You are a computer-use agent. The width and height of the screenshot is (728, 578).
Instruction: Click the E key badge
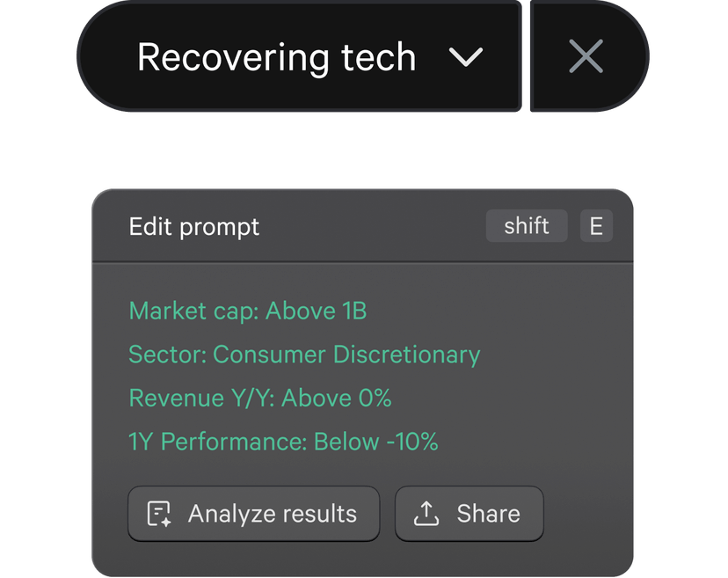595,226
